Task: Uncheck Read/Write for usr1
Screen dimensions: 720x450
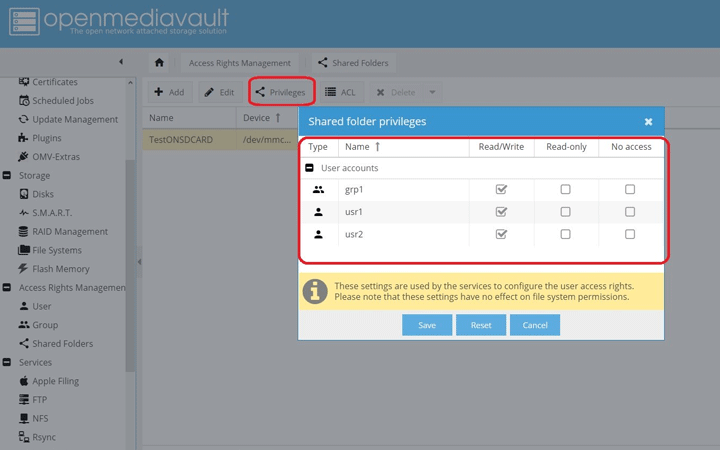Action: 501,212
